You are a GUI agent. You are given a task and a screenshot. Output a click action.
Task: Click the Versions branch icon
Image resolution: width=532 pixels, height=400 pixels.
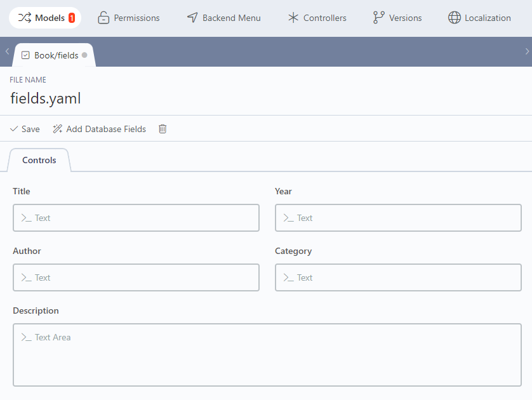[x=378, y=18]
